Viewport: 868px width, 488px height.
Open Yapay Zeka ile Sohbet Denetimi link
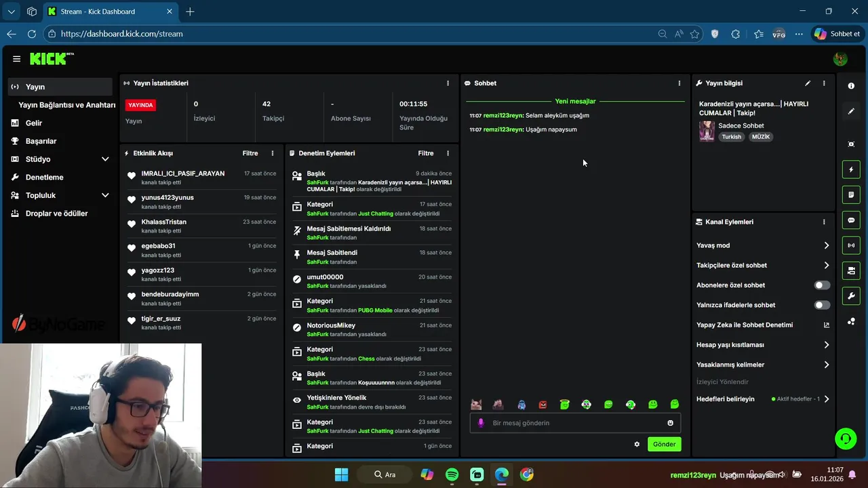(763, 325)
